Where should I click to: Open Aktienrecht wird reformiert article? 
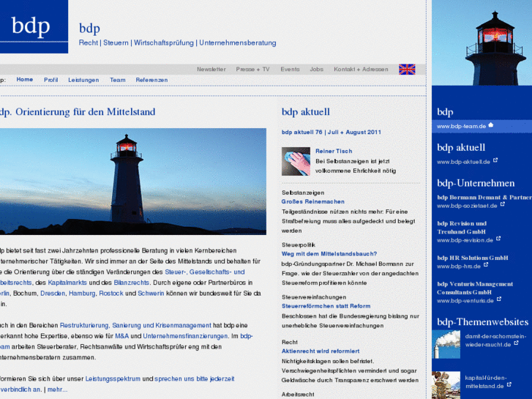point(321,351)
